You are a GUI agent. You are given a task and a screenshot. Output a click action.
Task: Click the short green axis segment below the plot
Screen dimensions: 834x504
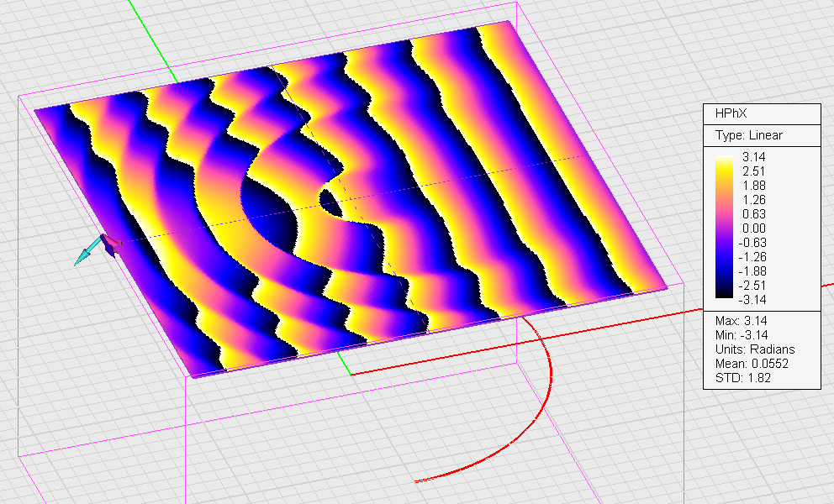(x=344, y=365)
